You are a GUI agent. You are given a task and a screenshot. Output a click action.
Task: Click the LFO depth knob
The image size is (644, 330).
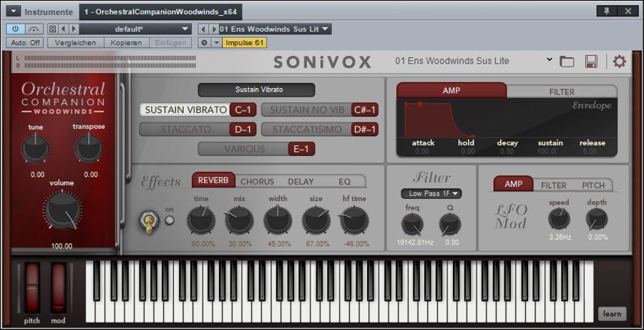coord(596,218)
